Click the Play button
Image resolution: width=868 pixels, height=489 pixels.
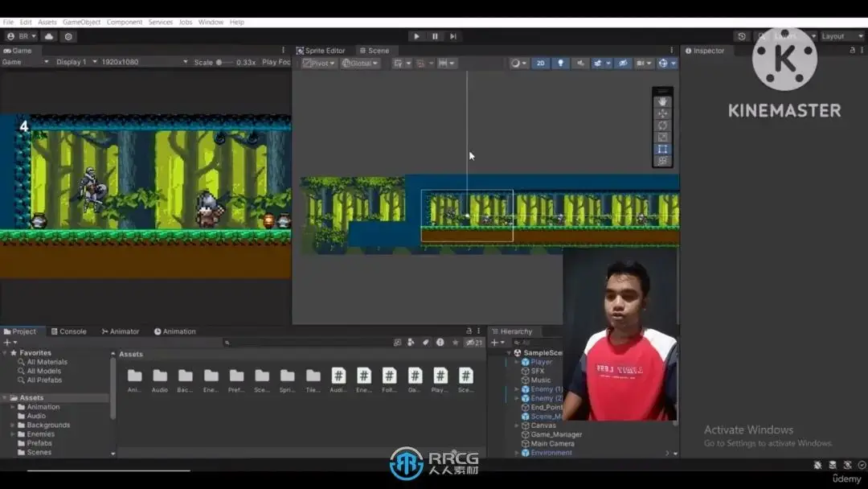(416, 36)
